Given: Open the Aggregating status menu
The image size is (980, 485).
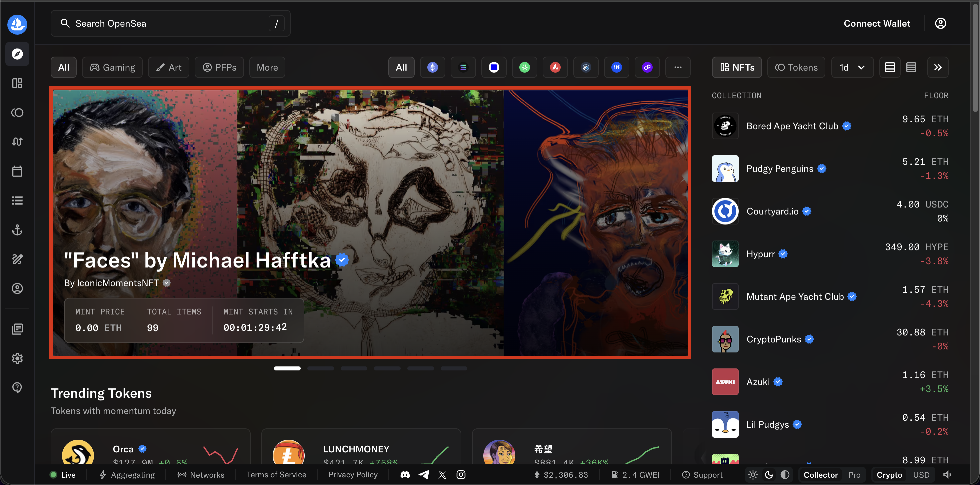Looking at the screenshot, I should [x=127, y=475].
